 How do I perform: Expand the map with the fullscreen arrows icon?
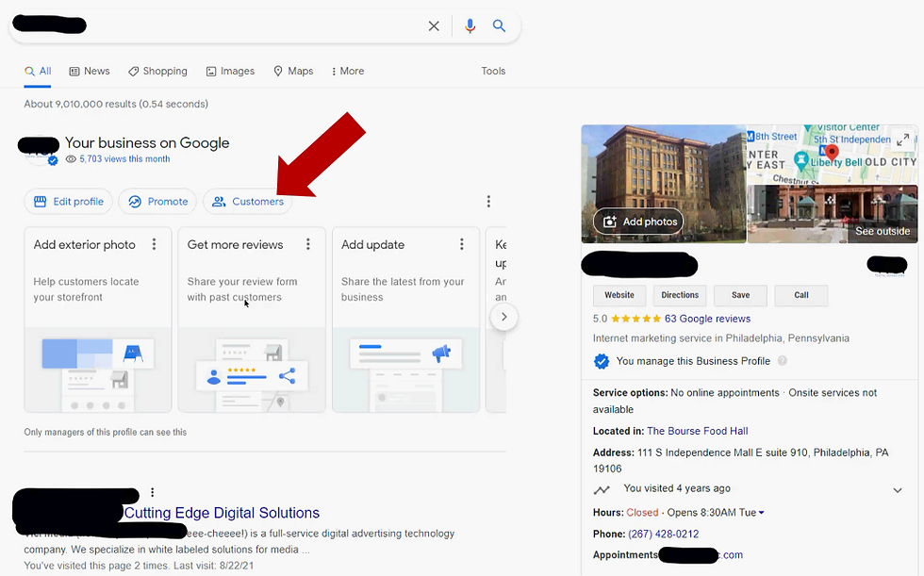(903, 140)
